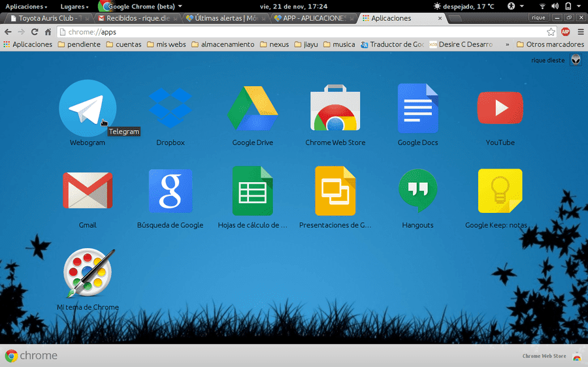588x367 pixels.
Task: Launch the Búsqueda de Google app
Action: tap(171, 191)
